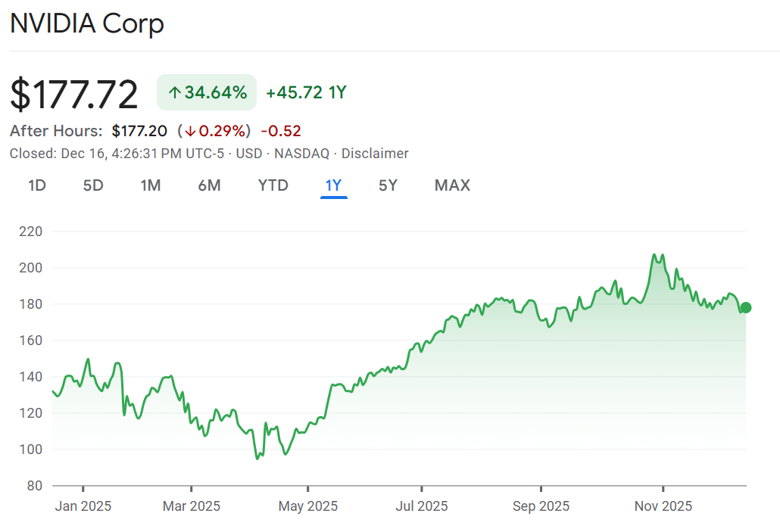Click the NVIDIA Corp title
This screenshot has width=780, height=532.
pos(86,24)
